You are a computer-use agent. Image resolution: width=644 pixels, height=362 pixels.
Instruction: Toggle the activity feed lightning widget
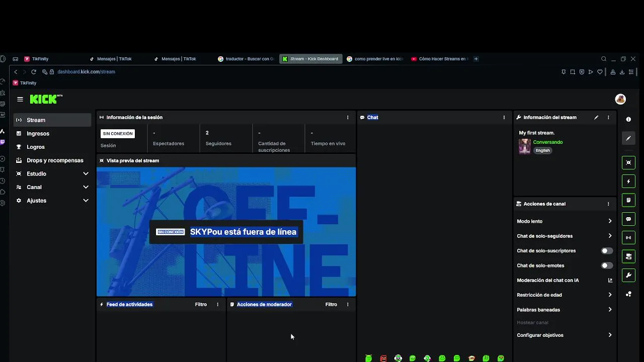tap(628, 182)
